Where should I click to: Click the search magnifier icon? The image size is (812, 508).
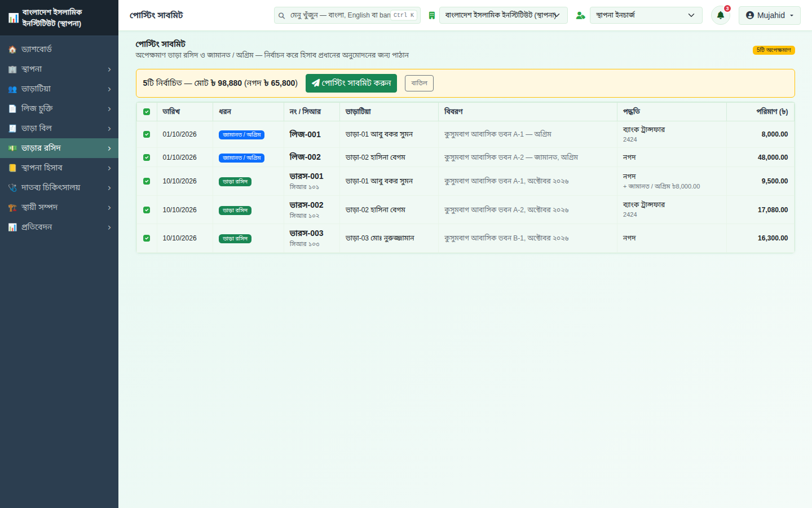click(x=281, y=15)
